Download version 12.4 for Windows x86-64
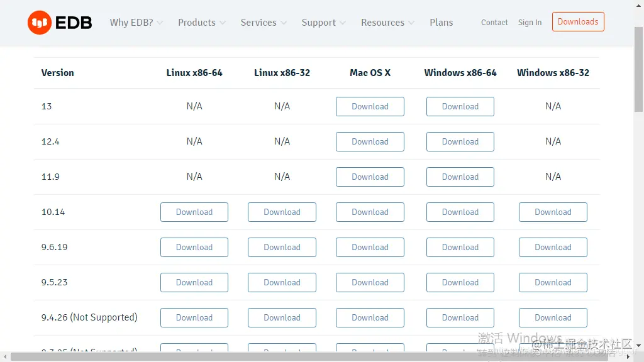 (x=460, y=141)
